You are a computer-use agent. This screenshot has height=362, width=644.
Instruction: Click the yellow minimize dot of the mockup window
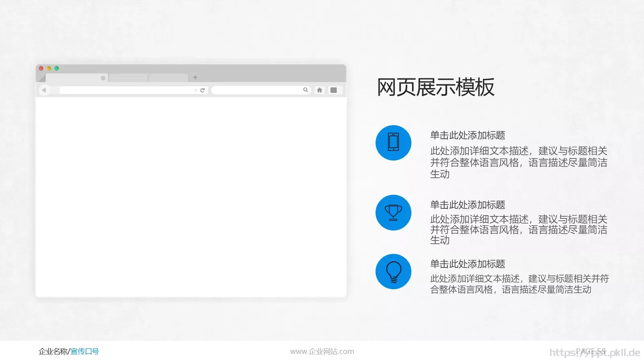49,68
